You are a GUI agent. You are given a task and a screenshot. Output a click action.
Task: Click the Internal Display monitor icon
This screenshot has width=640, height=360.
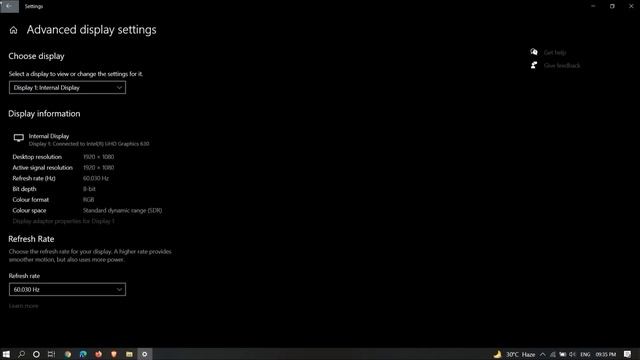pos(19,138)
